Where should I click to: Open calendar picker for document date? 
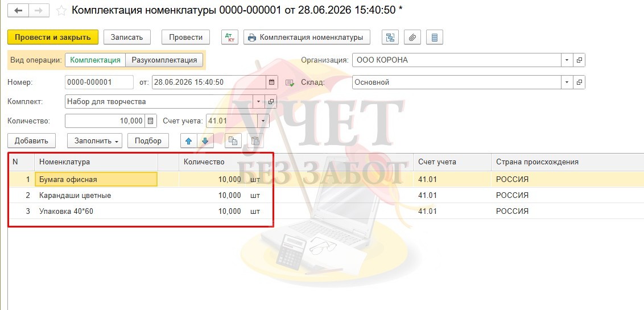pos(271,82)
